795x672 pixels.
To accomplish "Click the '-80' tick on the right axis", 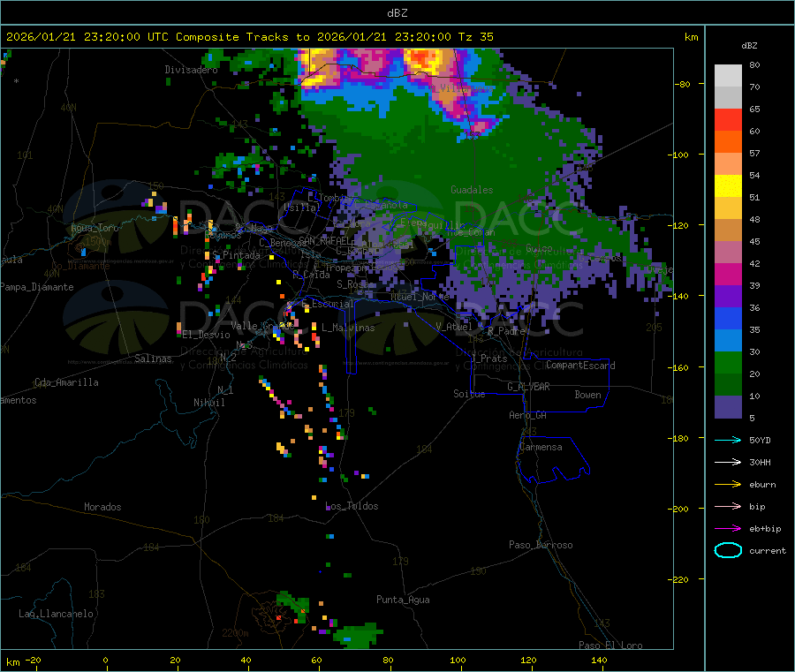I will (x=683, y=84).
